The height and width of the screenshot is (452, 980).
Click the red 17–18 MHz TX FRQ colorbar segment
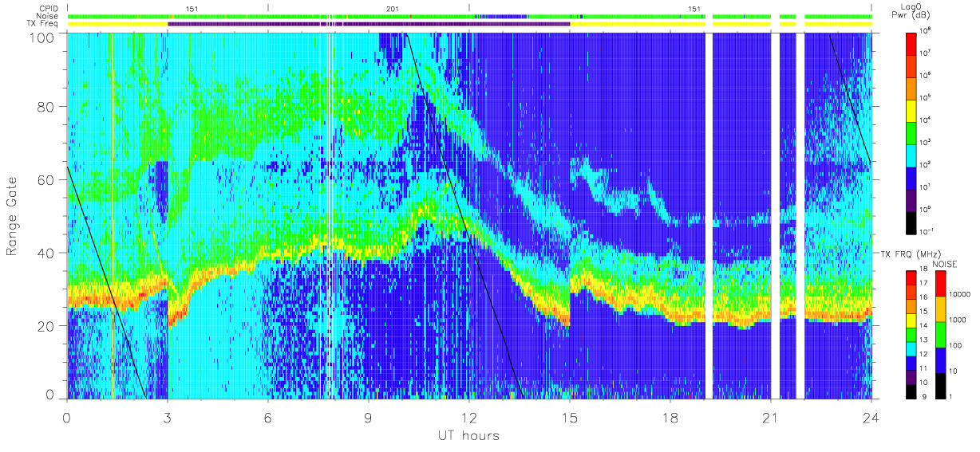(911, 278)
